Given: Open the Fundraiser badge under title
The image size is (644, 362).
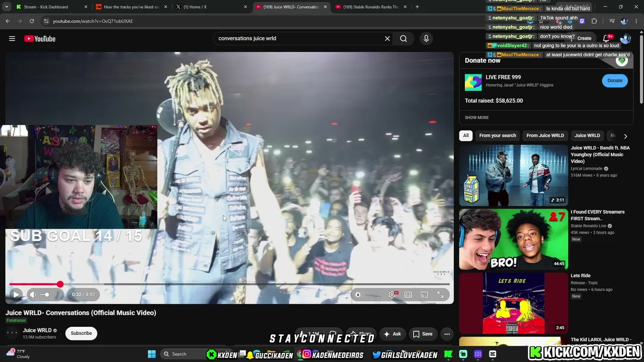Looking at the screenshot, I should click(16, 320).
